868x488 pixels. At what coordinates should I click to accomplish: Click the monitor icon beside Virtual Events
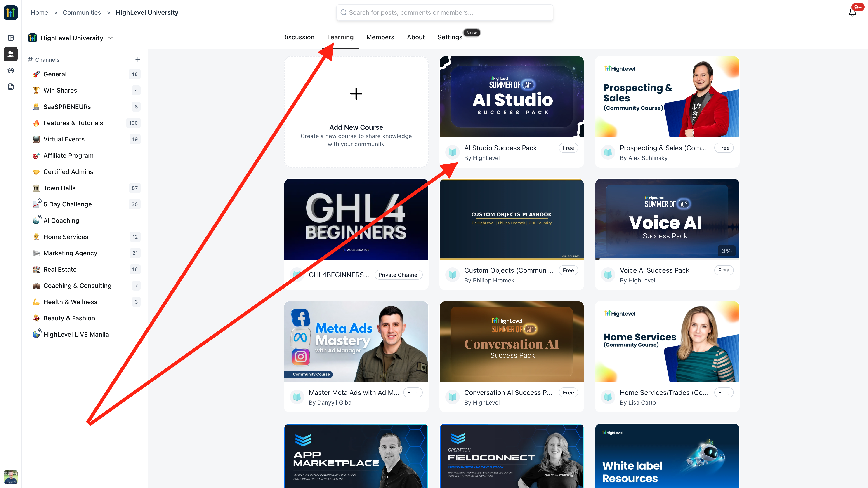pyautogui.click(x=36, y=139)
